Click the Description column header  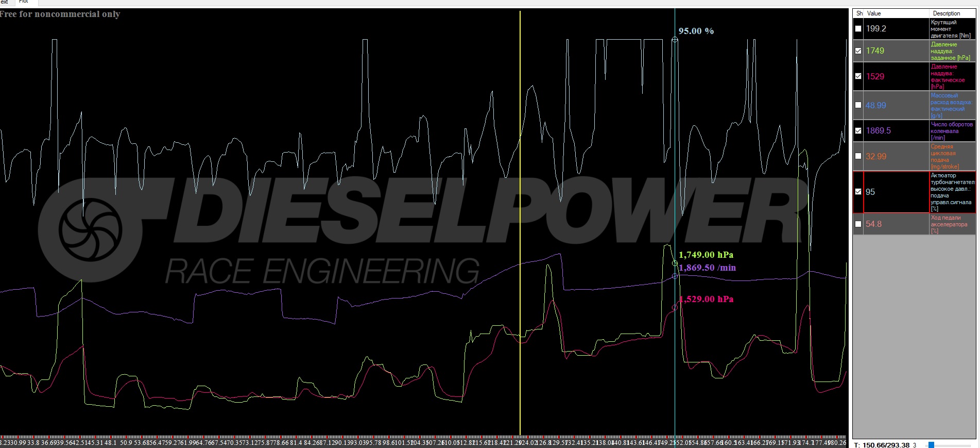(946, 13)
